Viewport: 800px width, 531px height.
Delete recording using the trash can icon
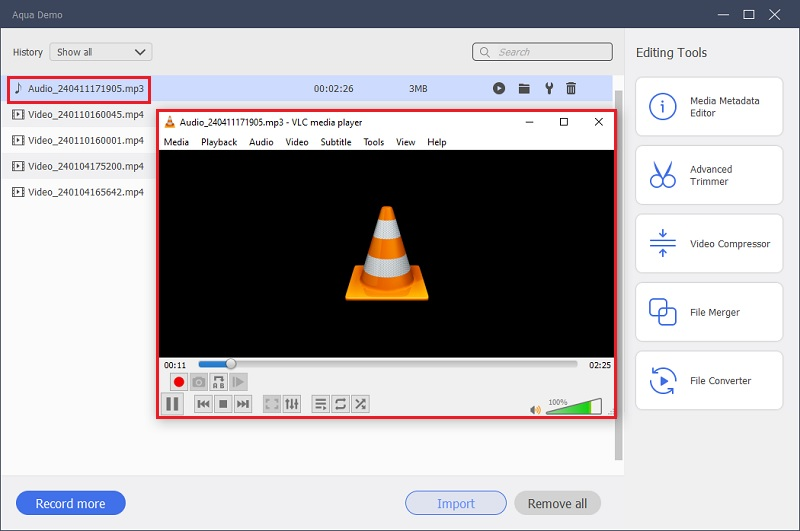pyautogui.click(x=571, y=88)
